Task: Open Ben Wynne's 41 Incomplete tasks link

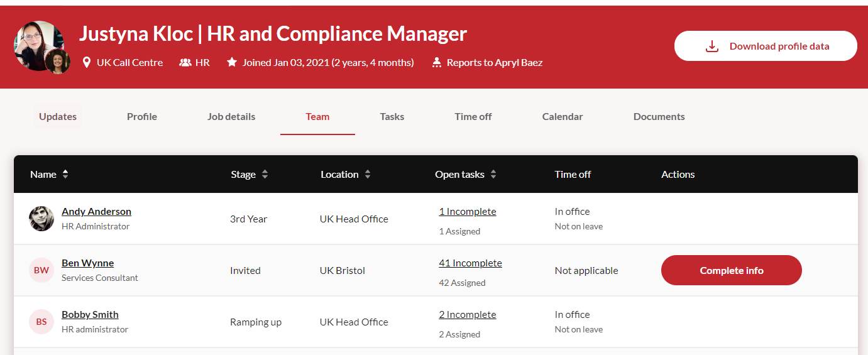Action: coord(470,263)
